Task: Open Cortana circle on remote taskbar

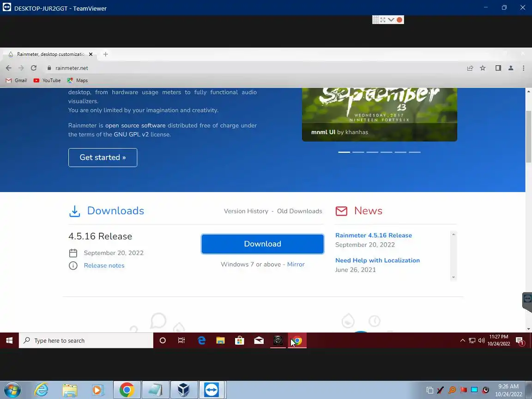Action: [163, 340]
